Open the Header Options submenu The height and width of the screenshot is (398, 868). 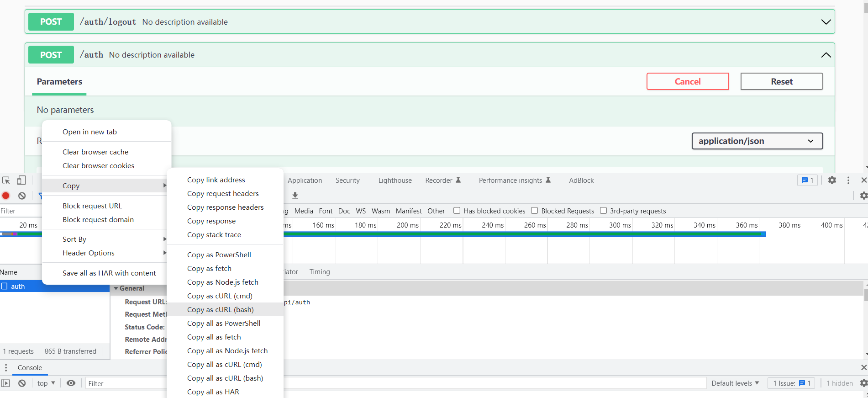pos(107,253)
